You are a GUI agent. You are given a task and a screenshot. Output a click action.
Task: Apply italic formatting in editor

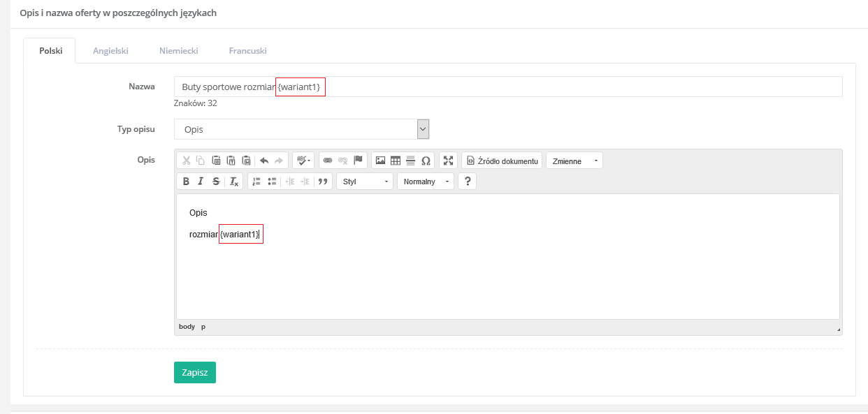pos(201,182)
